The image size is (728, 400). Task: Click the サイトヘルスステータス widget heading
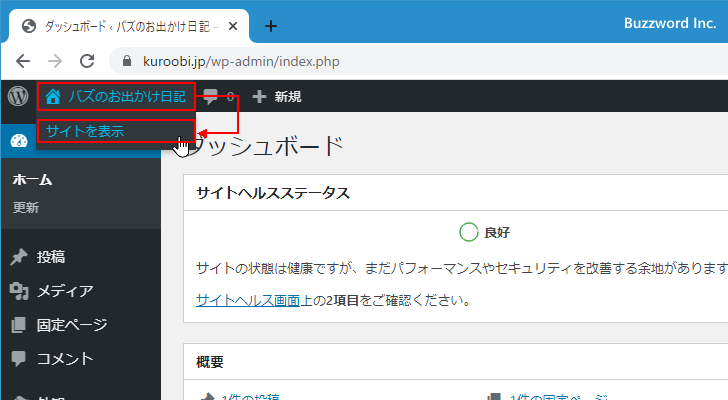click(273, 193)
